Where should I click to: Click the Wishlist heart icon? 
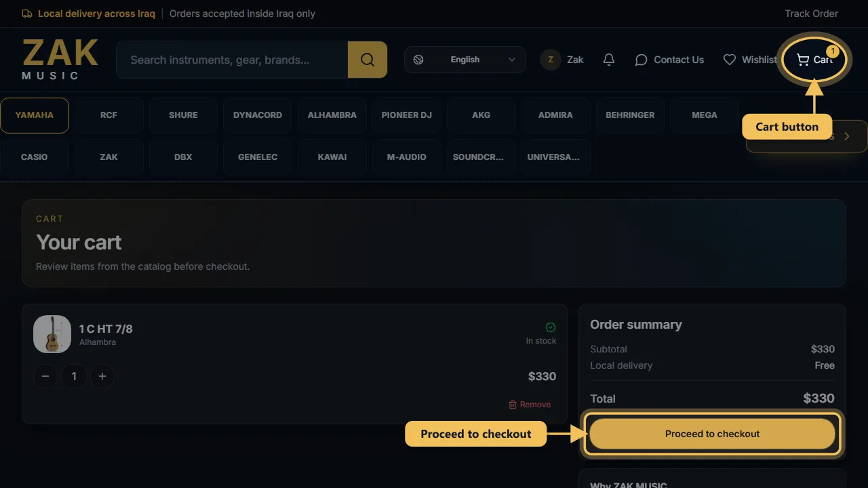pos(730,60)
